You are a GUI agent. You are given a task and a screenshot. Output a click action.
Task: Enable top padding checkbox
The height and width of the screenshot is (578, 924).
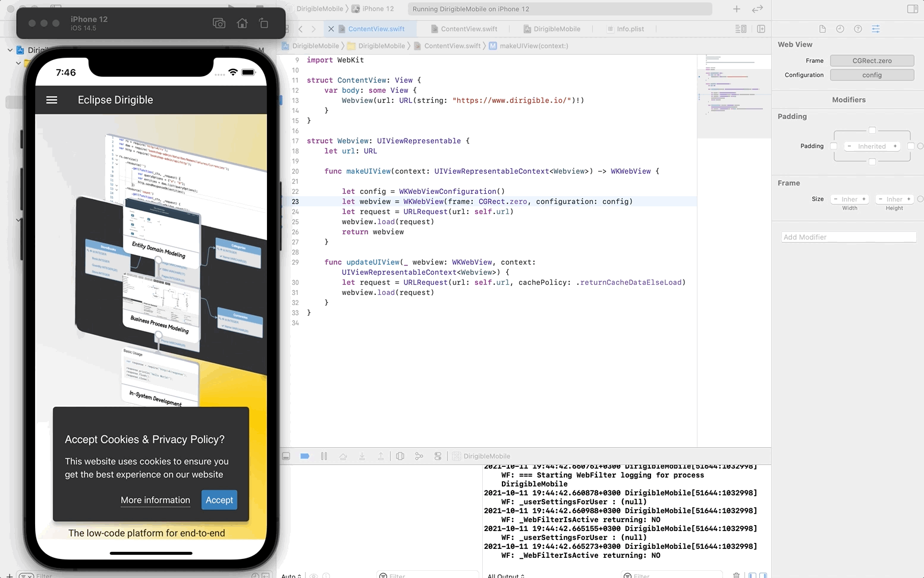tap(872, 130)
